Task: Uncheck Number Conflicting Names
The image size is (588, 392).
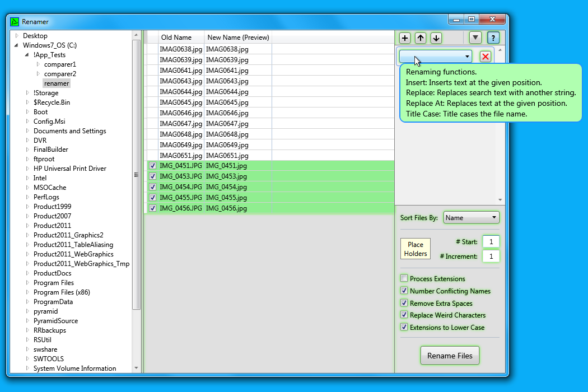Action: 404,291
